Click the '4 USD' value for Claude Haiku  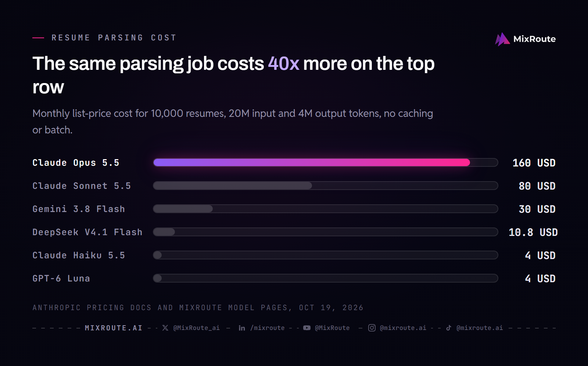click(540, 255)
